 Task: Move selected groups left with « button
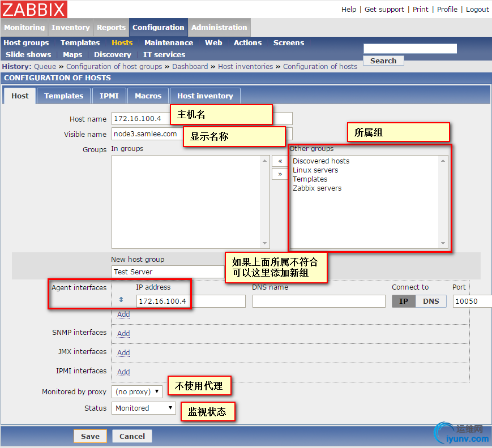(x=280, y=161)
